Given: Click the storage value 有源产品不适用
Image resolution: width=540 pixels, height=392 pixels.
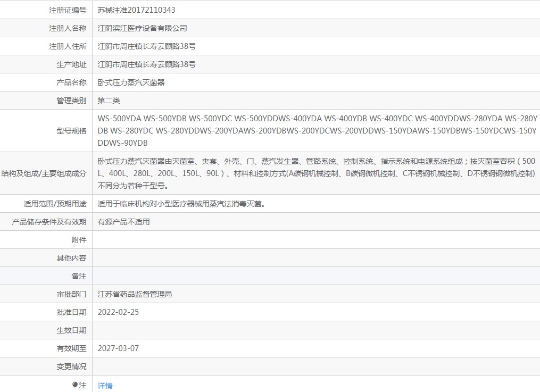Looking at the screenshot, I should [123, 222].
